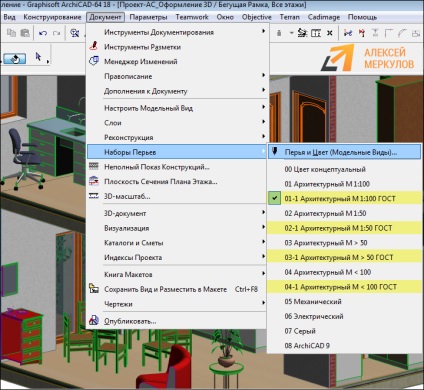Open the Параметры menu
The width and height of the screenshot is (424, 390).
pos(148,17)
